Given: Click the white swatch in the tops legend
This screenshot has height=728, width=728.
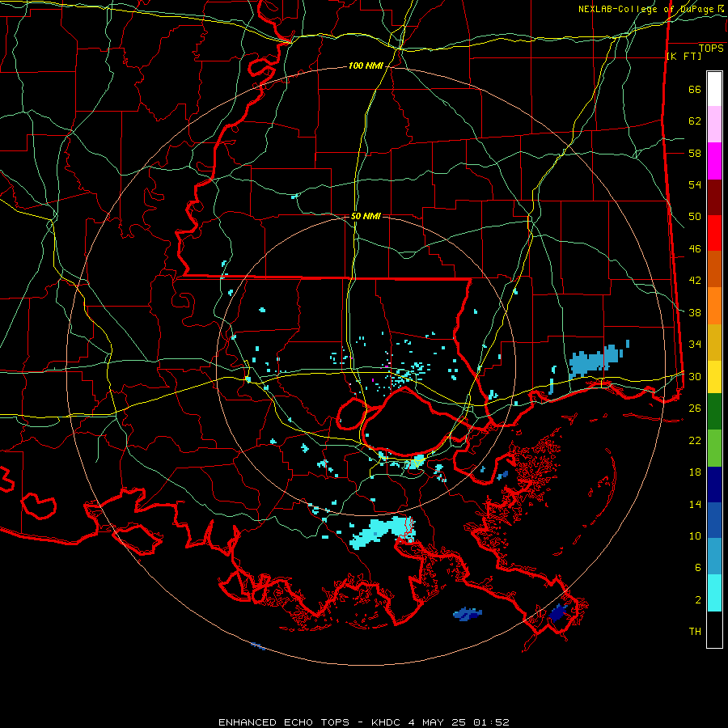Looking at the screenshot, I should coord(714,89).
